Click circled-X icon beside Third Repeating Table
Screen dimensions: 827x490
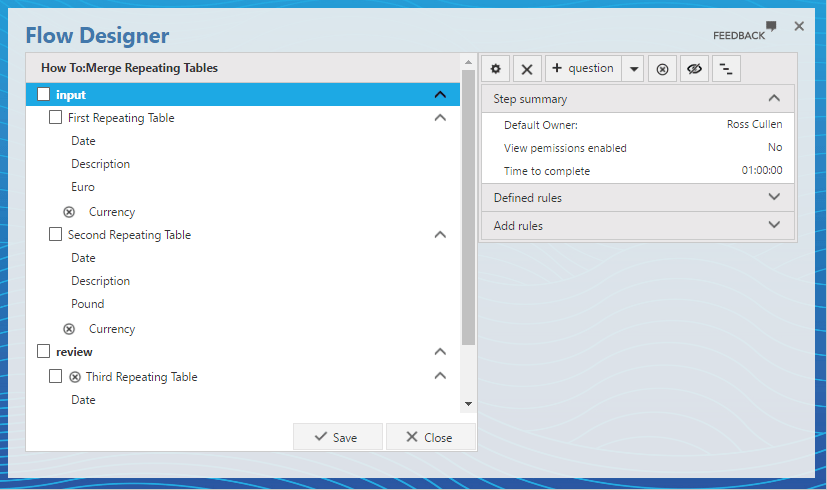click(75, 377)
